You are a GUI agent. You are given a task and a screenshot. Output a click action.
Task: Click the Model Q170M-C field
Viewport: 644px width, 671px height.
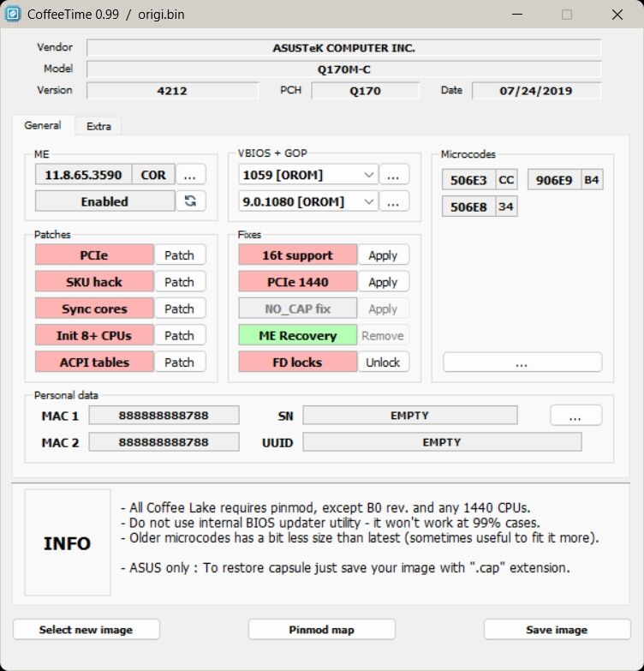pos(343,69)
